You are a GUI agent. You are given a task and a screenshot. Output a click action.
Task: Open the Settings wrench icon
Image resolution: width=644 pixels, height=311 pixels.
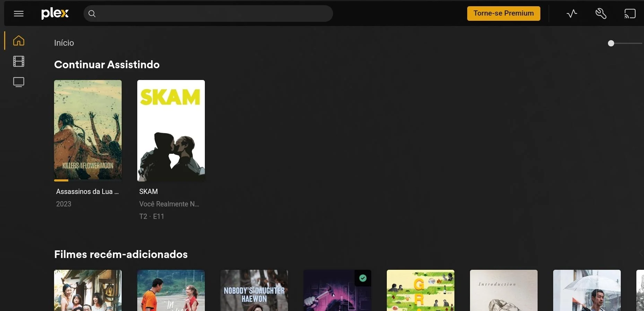pos(601,14)
